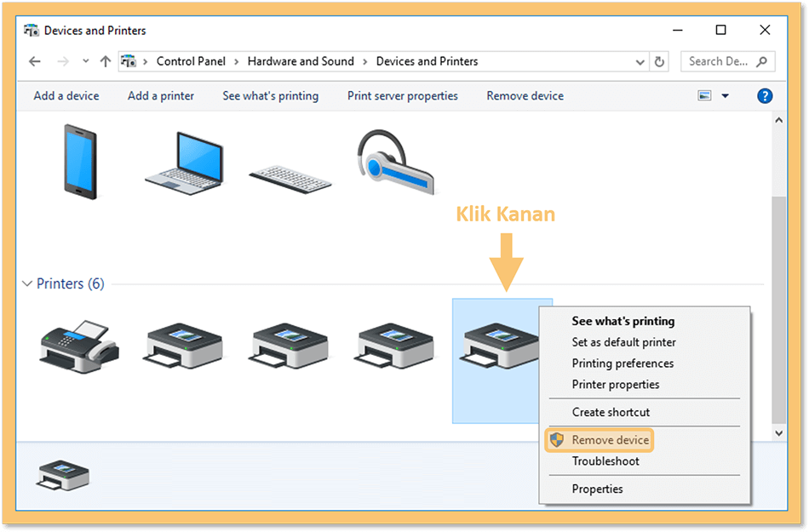The image size is (809, 532).
Task: Click Devices and Printers breadcrumb
Action: tap(427, 61)
